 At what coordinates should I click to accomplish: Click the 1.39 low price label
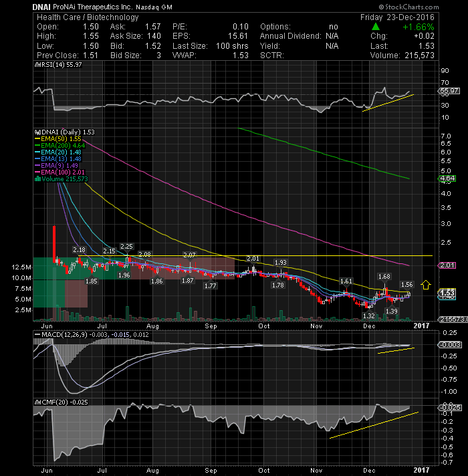pos(392,311)
